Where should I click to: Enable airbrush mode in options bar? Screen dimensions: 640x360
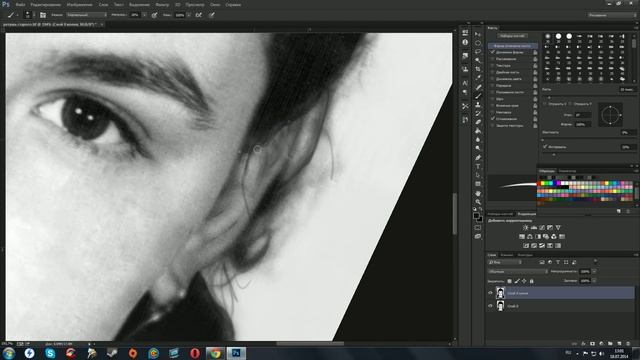199,15
